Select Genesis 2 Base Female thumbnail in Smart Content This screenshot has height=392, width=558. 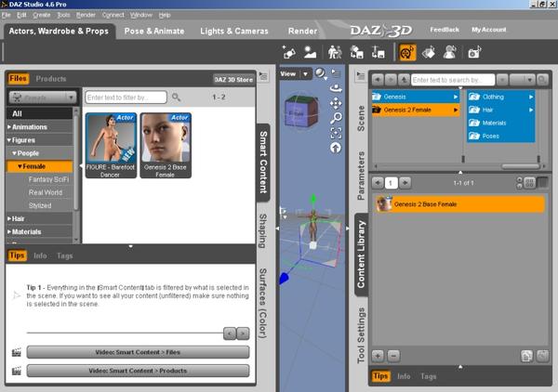point(166,145)
